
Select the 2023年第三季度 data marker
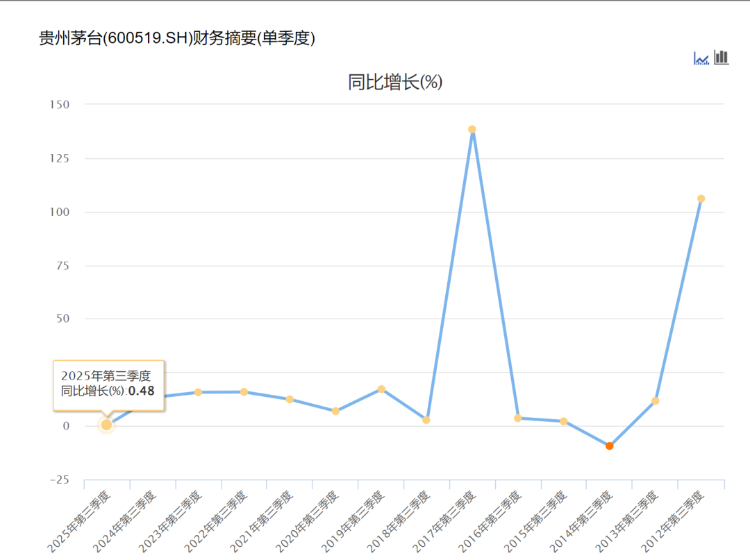pos(197,392)
